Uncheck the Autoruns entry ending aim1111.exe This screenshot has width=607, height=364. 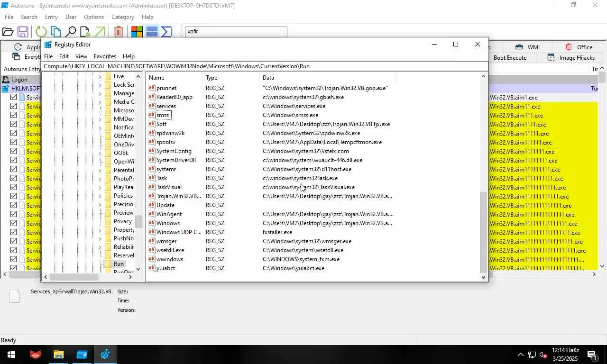click(x=13, y=124)
